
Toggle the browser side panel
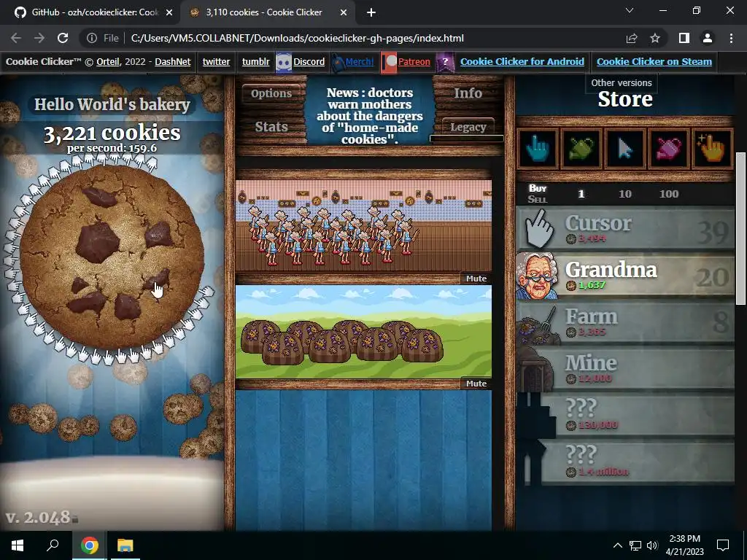tap(684, 38)
